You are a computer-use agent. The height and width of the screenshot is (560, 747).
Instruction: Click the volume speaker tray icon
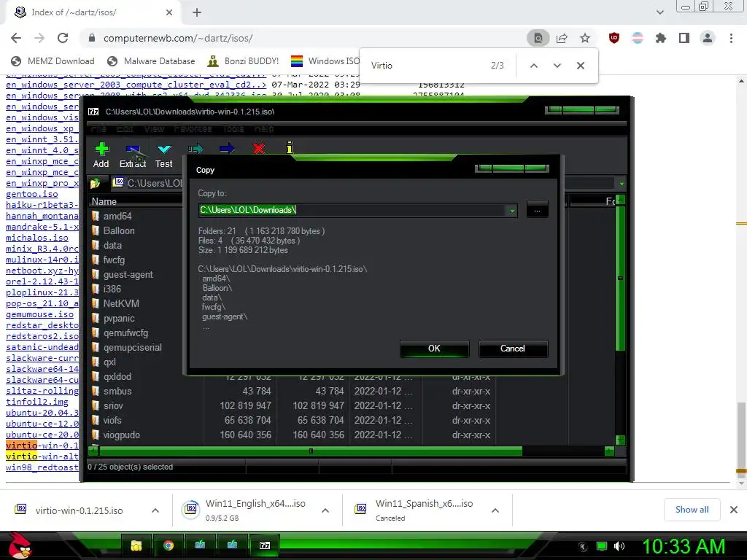619,546
